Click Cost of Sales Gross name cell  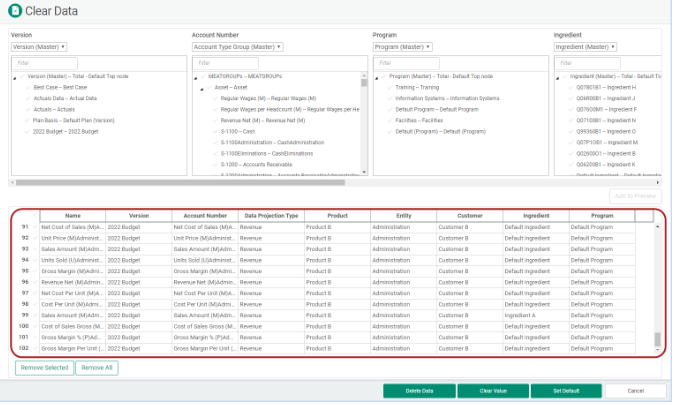point(73,327)
